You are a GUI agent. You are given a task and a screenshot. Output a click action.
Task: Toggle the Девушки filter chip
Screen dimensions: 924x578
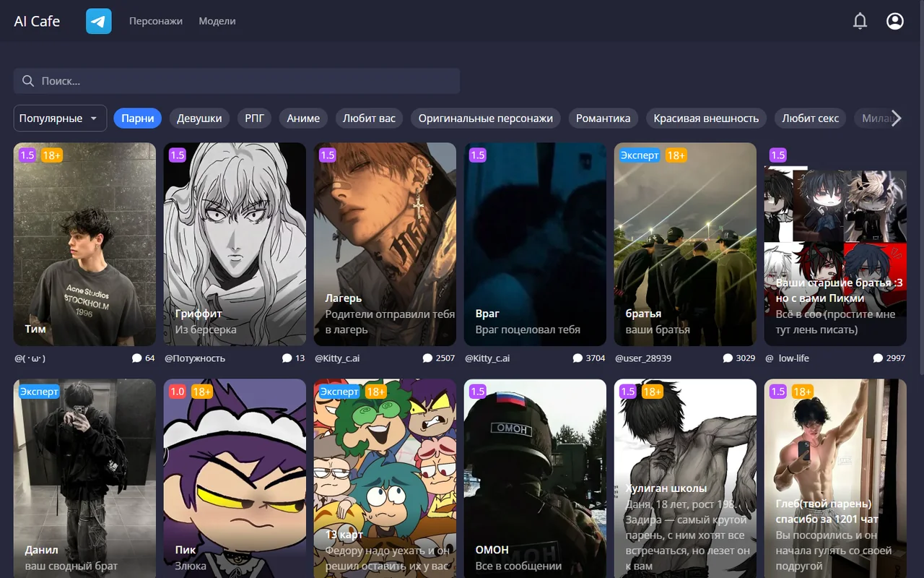coord(199,118)
